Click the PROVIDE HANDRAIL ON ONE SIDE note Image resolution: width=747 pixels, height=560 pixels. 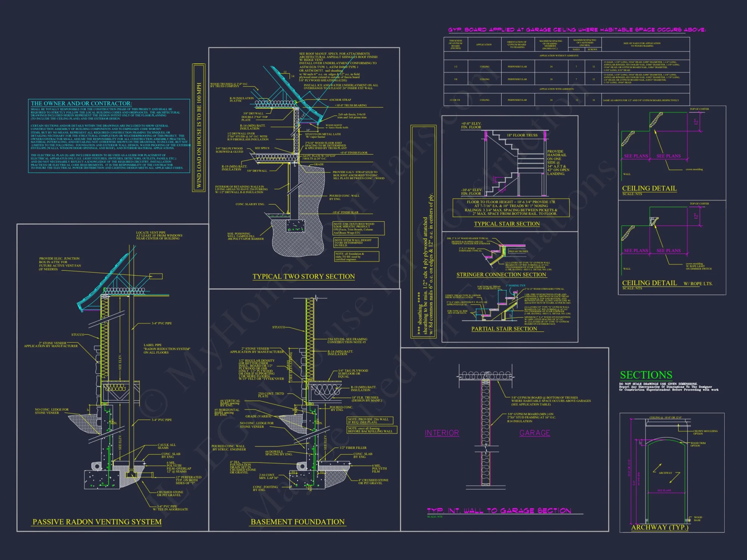point(558,162)
